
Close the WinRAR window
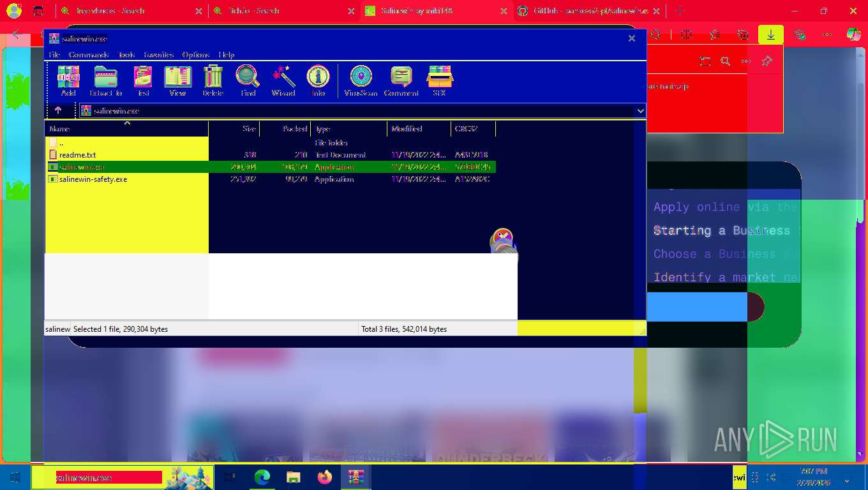pyautogui.click(x=632, y=38)
